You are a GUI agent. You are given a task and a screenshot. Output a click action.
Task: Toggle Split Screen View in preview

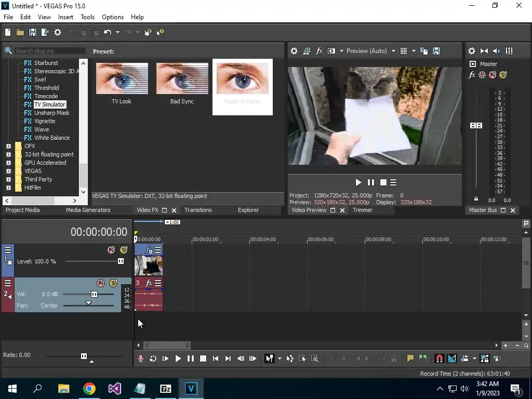[331, 51]
